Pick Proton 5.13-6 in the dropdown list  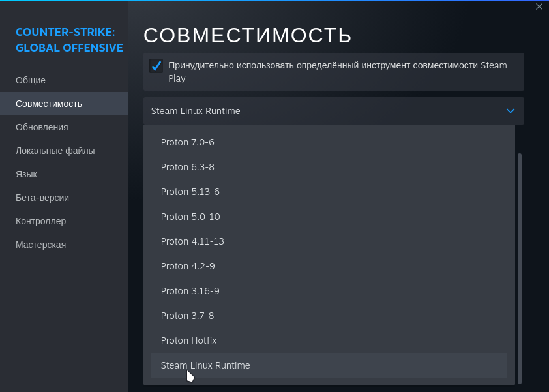[x=329, y=192]
